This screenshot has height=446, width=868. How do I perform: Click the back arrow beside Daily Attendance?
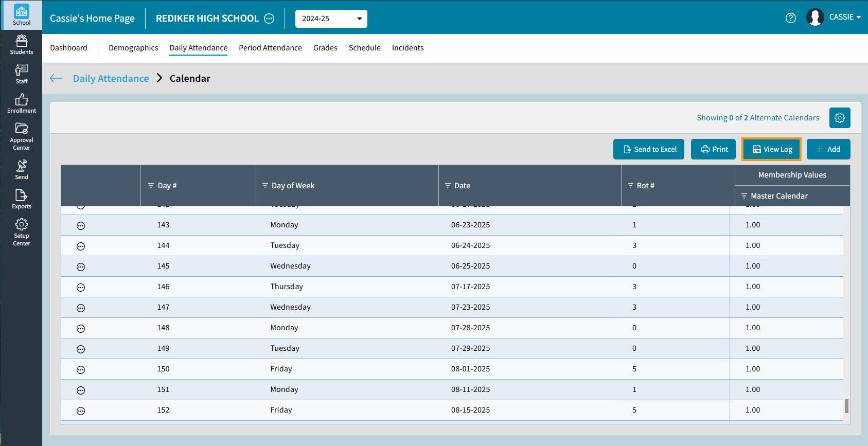coord(57,78)
